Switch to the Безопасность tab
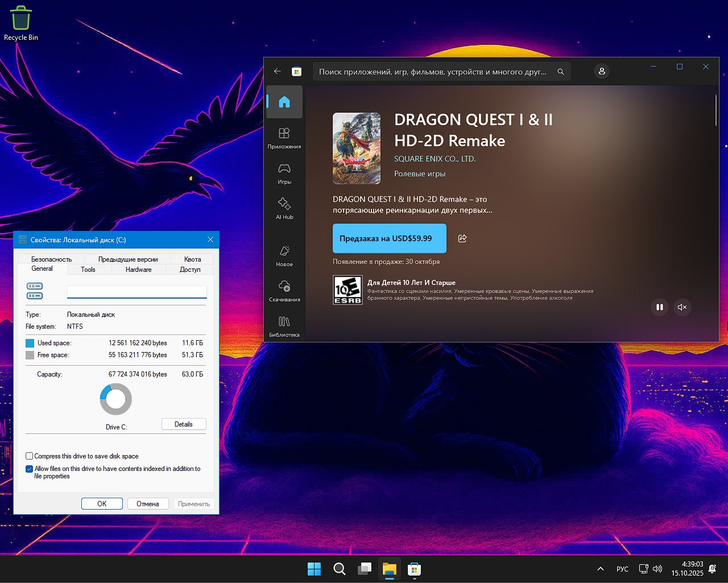 [x=51, y=259]
